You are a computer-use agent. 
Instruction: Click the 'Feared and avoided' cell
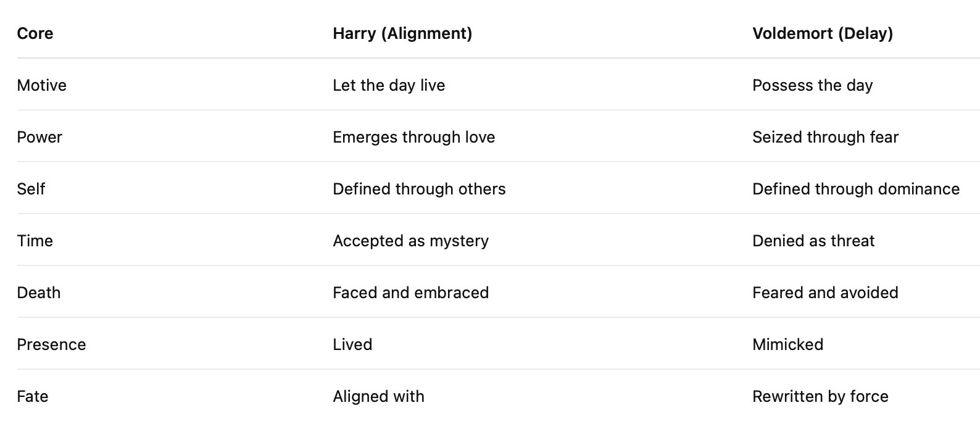coord(825,293)
